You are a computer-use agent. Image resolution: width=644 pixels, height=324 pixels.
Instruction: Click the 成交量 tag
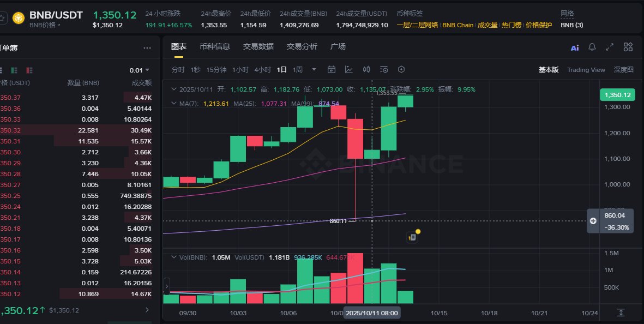pos(487,25)
